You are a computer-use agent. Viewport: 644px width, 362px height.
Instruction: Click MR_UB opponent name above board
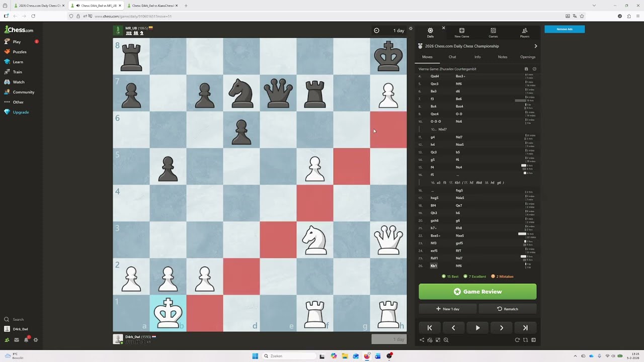click(x=131, y=28)
